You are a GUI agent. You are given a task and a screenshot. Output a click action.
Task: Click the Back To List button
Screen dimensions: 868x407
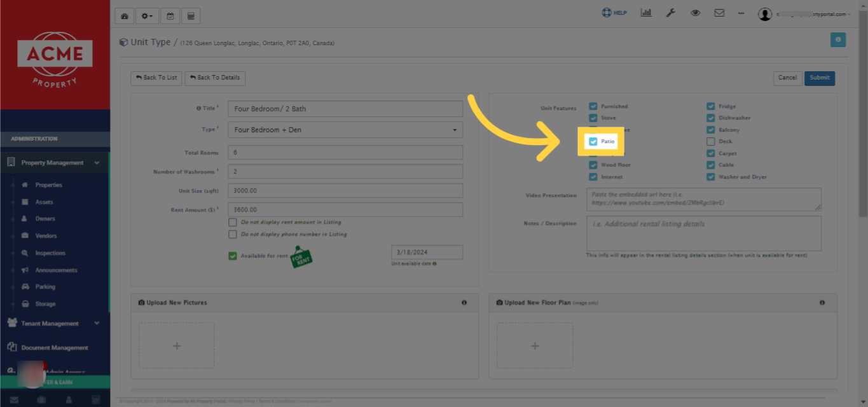click(x=156, y=78)
